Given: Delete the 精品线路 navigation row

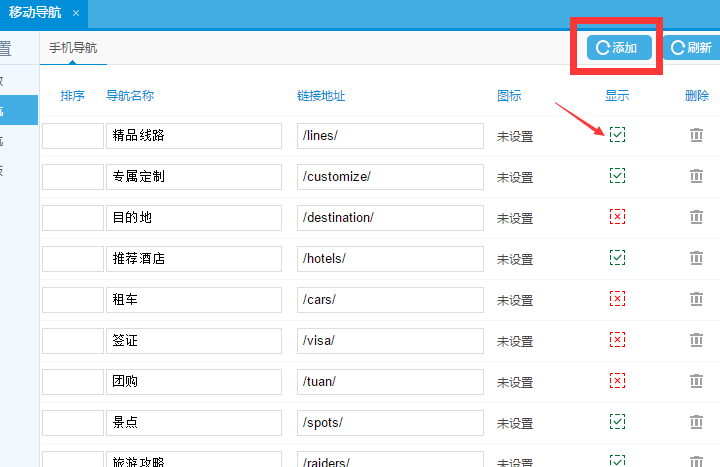Looking at the screenshot, I should tap(696, 136).
